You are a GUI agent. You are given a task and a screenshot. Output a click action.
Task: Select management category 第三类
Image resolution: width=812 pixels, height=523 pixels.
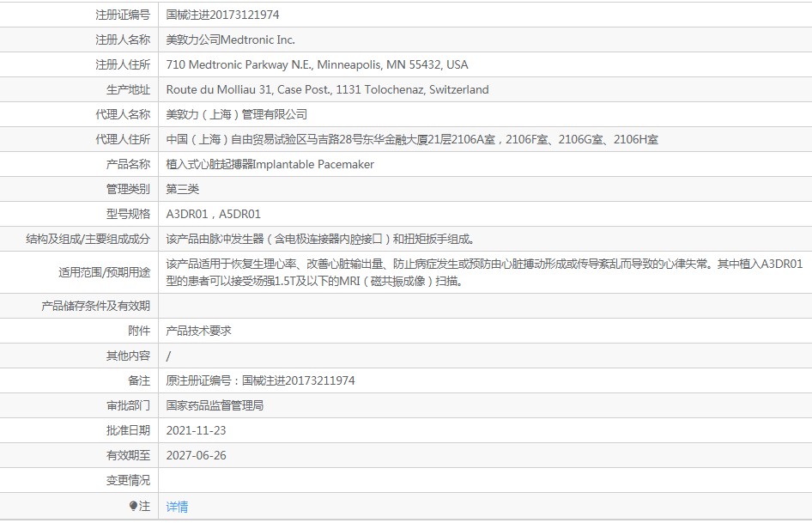point(182,189)
